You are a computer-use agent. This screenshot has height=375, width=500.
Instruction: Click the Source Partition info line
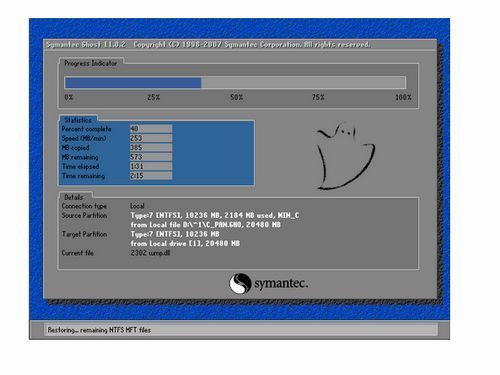[215, 215]
